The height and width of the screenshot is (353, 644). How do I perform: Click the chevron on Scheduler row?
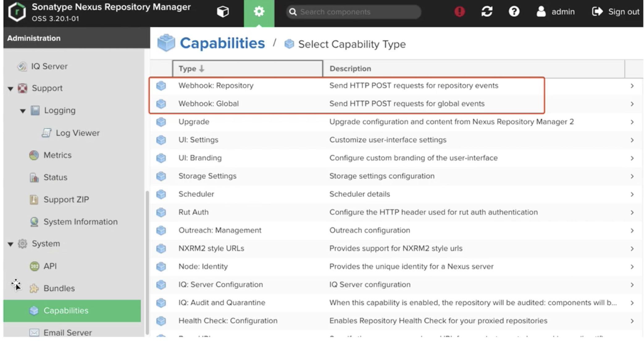click(x=632, y=194)
